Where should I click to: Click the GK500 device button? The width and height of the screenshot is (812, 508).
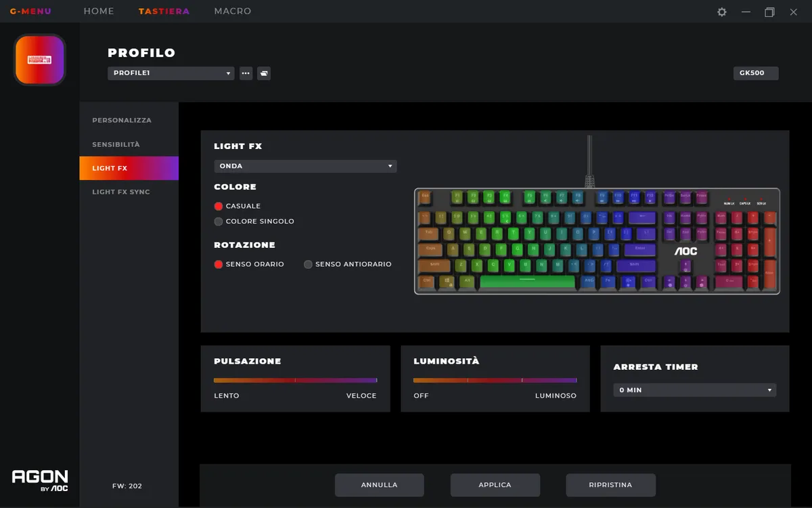(x=756, y=73)
